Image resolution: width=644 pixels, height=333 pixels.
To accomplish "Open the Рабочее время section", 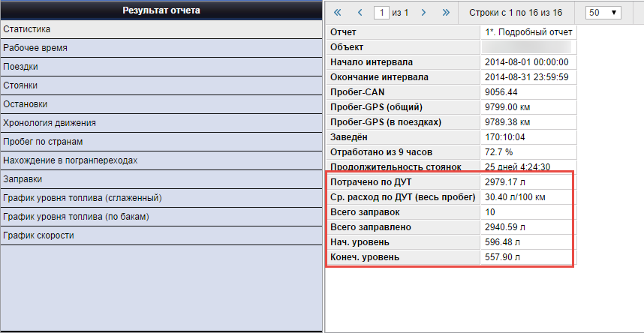I will pyautogui.click(x=161, y=48).
